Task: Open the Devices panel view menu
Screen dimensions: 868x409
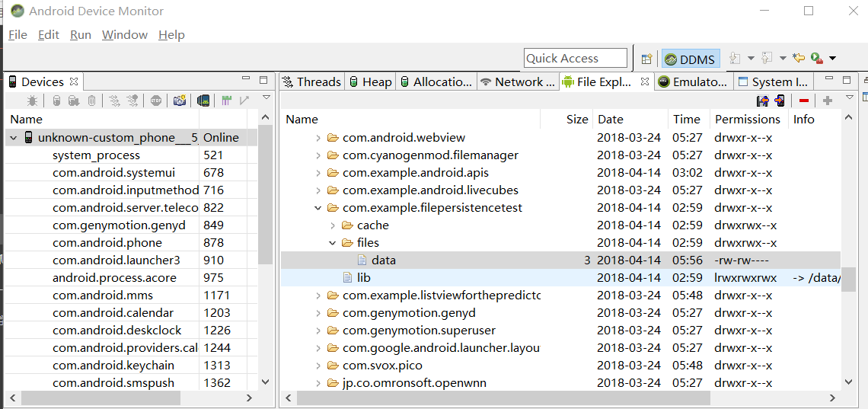Action: click(266, 98)
